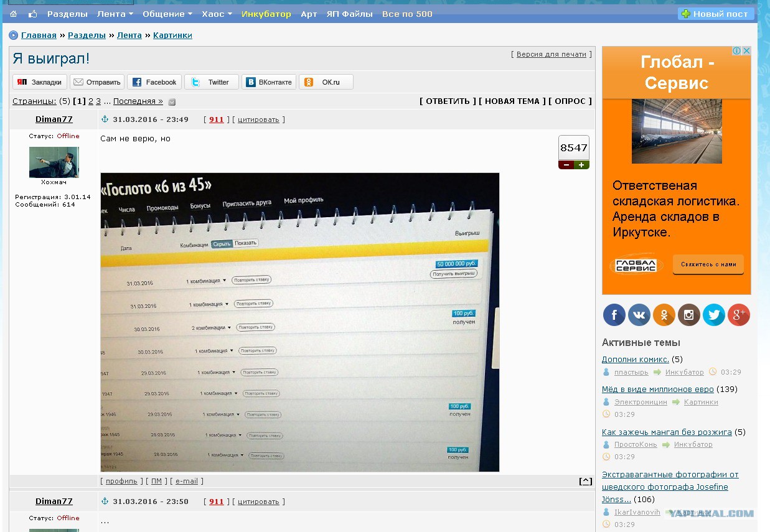This screenshot has width=770, height=532.
Task: Click the Google+ round red icon
Action: [x=738, y=315]
